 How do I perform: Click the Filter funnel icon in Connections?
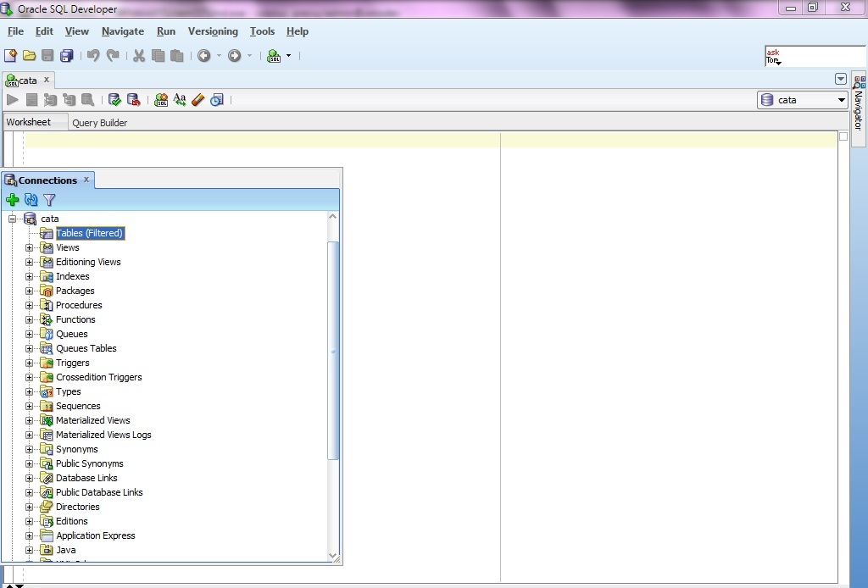[x=49, y=200]
